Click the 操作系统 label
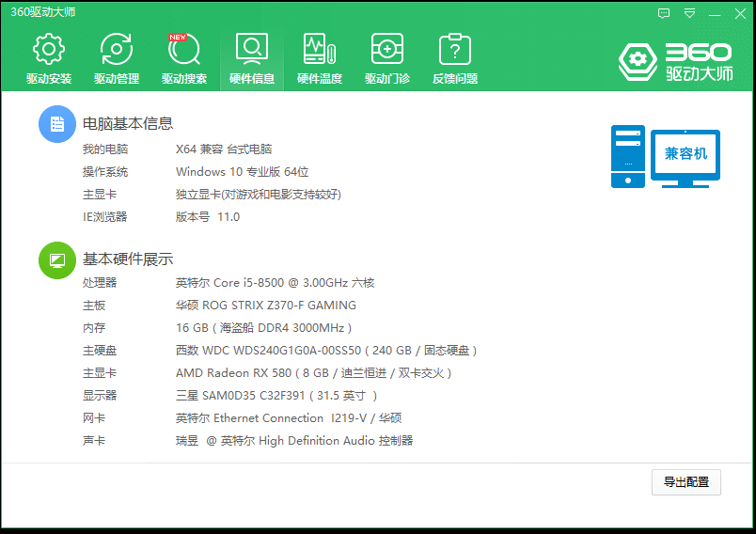756x534 pixels. tap(105, 171)
